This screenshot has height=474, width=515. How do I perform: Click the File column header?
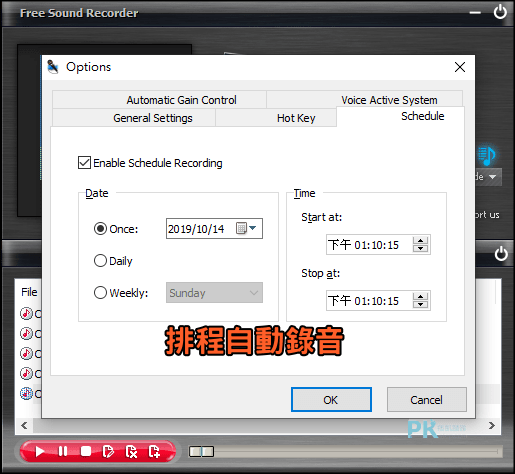[29, 292]
